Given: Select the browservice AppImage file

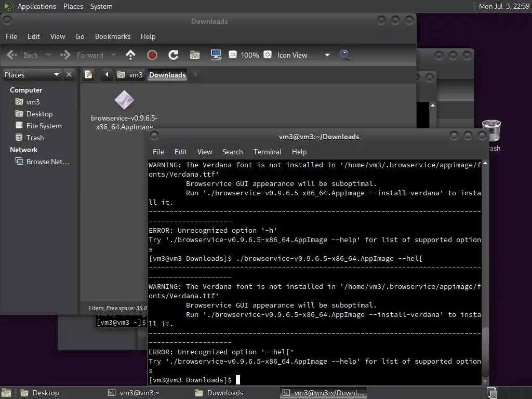Looking at the screenshot, I should pyautogui.click(x=124, y=110).
